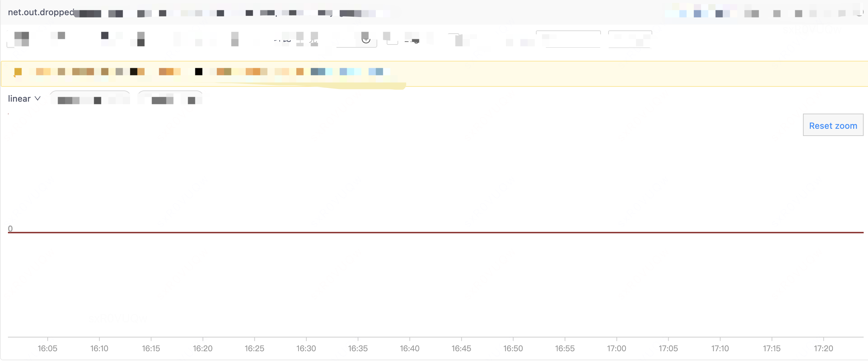This screenshot has width=868, height=361.
Task: Click the net.out.dropped chart title
Action: tap(41, 12)
